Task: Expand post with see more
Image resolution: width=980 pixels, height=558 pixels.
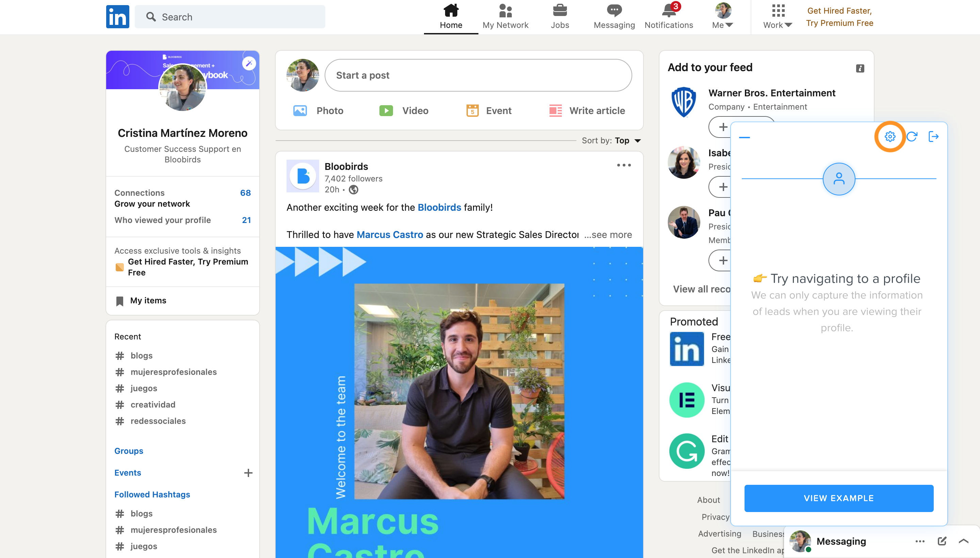Action: (x=608, y=235)
